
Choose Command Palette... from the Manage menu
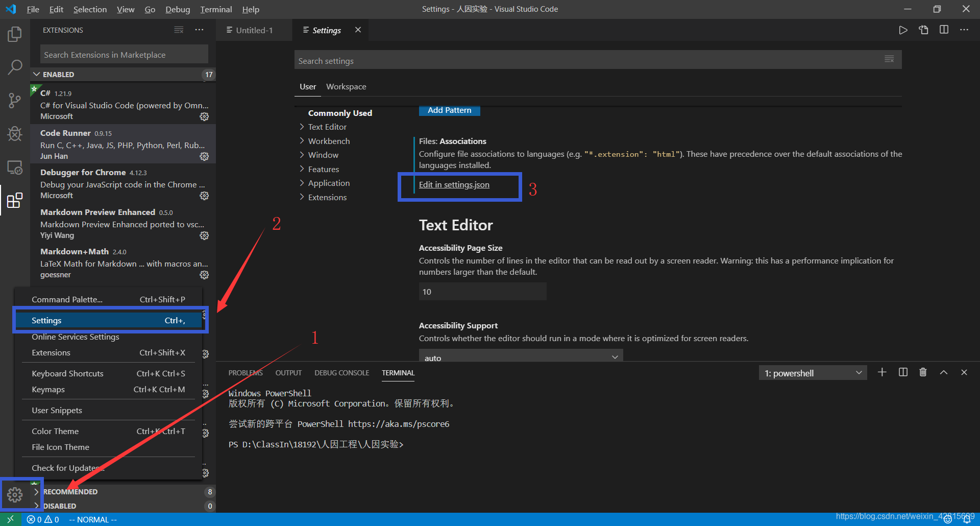coord(109,299)
